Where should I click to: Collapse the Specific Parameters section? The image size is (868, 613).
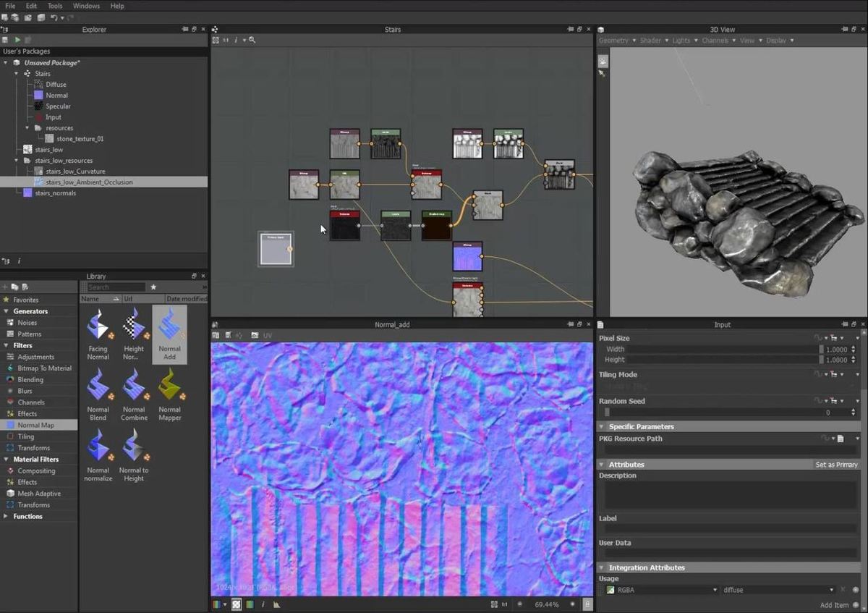coord(602,427)
